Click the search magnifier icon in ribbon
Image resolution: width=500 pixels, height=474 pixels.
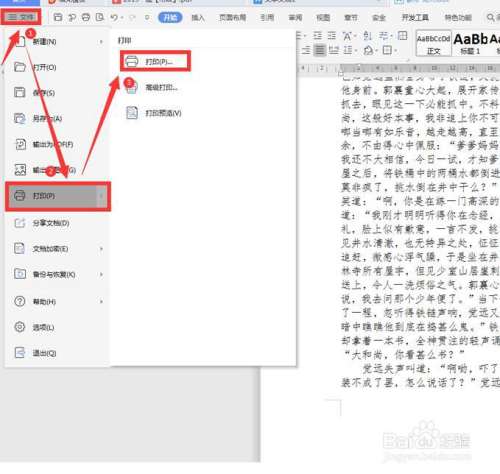click(490, 17)
